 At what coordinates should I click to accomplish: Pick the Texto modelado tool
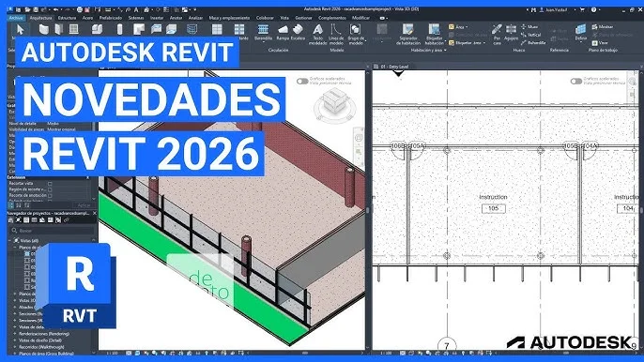(317, 34)
